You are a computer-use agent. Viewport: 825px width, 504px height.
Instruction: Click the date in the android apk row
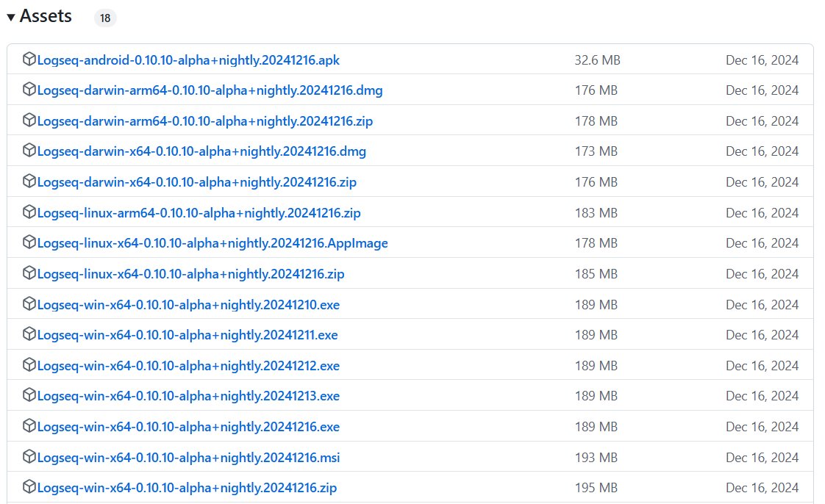pos(762,60)
